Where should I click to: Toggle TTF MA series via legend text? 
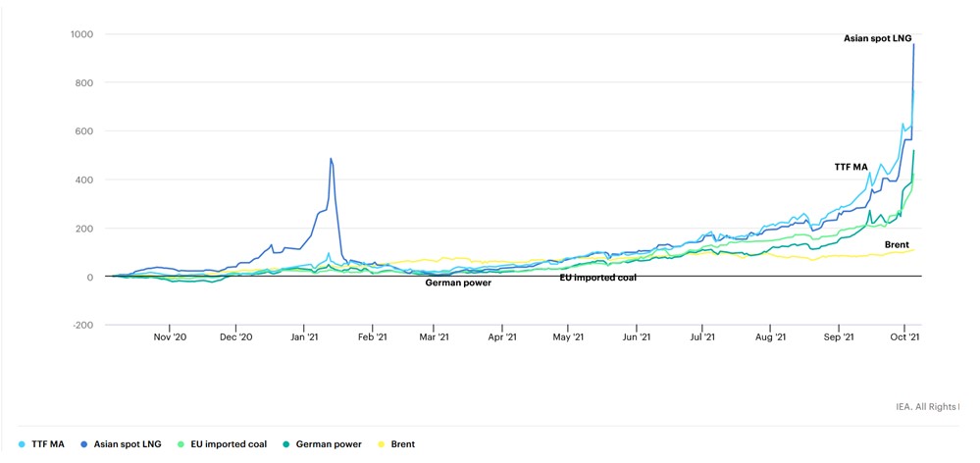coord(51,444)
